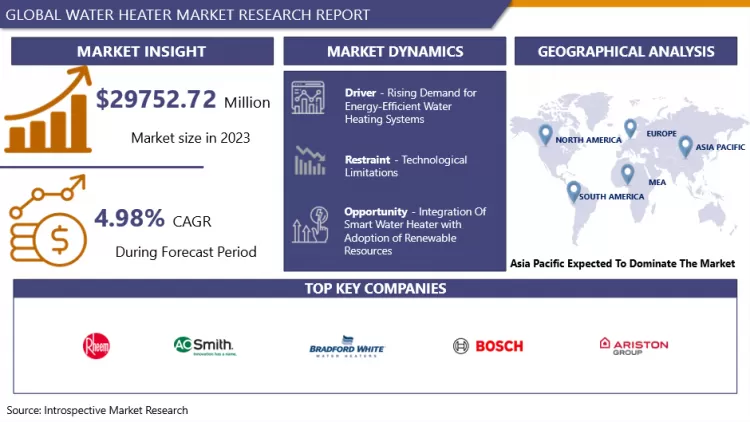The height and width of the screenshot is (422, 750).
Task: Click the Bosch logo
Action: (488, 346)
